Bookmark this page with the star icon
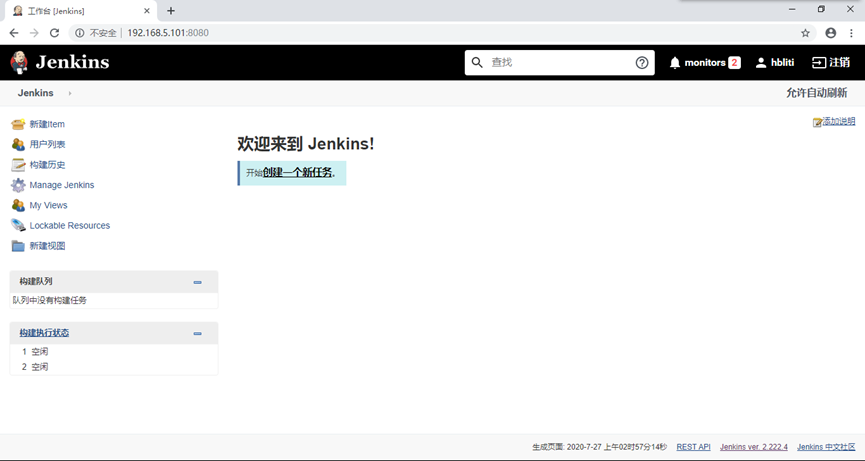 tap(805, 33)
